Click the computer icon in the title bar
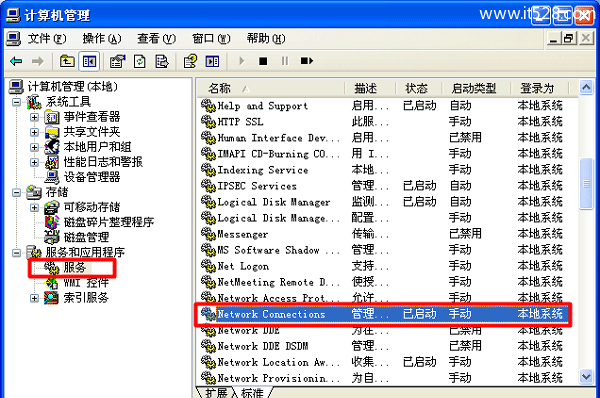Viewport: 600px width, 398px height. coord(13,15)
